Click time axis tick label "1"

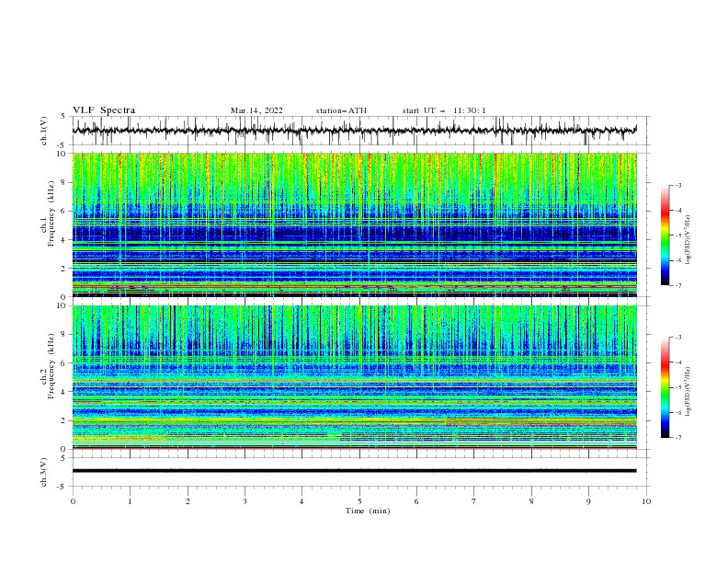point(130,501)
